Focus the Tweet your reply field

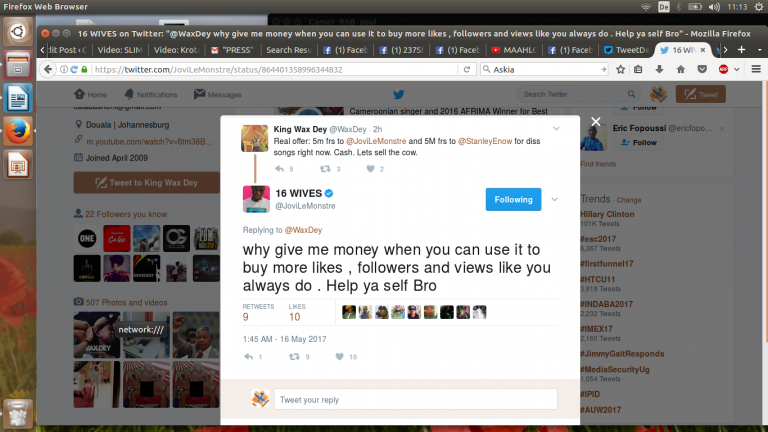click(415, 399)
